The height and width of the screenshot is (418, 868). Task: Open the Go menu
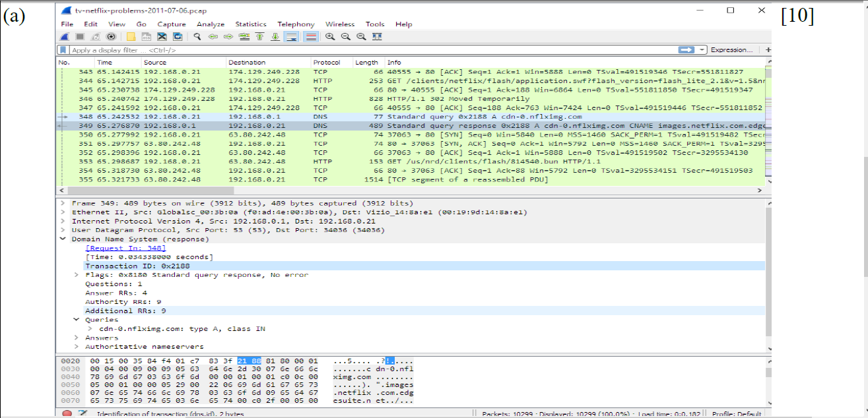pos(141,24)
